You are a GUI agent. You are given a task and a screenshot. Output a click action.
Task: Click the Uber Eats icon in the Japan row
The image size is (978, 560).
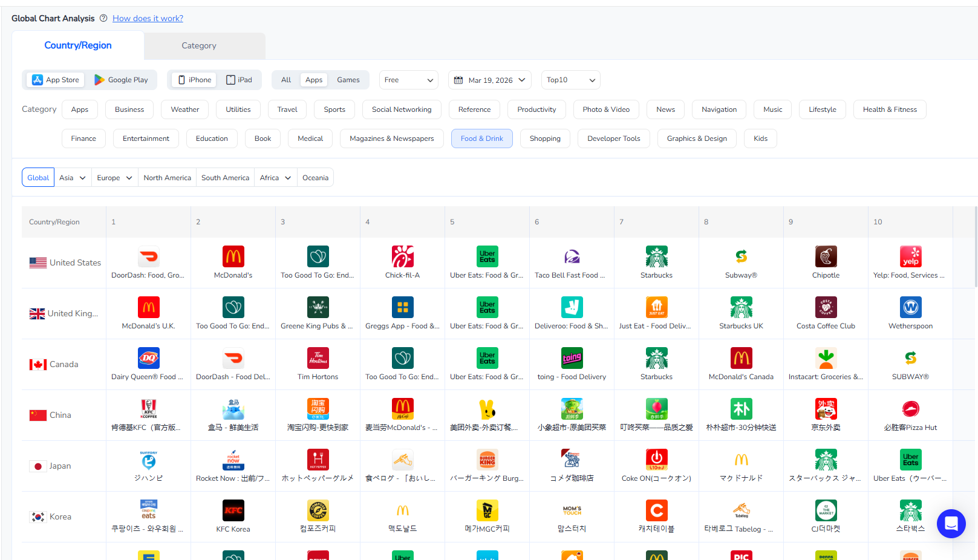point(910,459)
